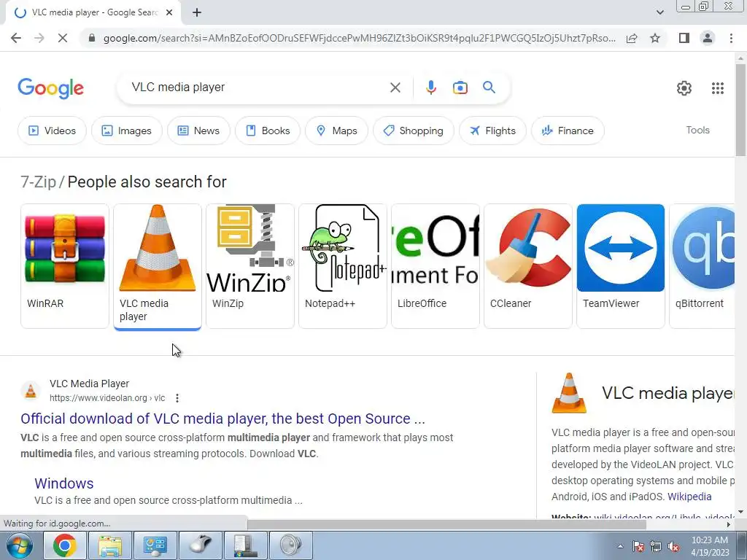Filter results by Videos
Screen dimensions: 747x560
coord(52,131)
